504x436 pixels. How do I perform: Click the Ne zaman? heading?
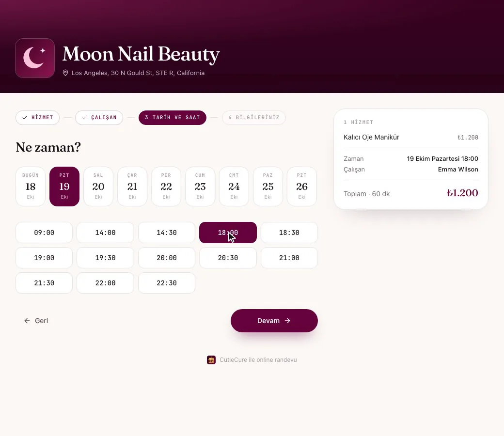click(48, 147)
